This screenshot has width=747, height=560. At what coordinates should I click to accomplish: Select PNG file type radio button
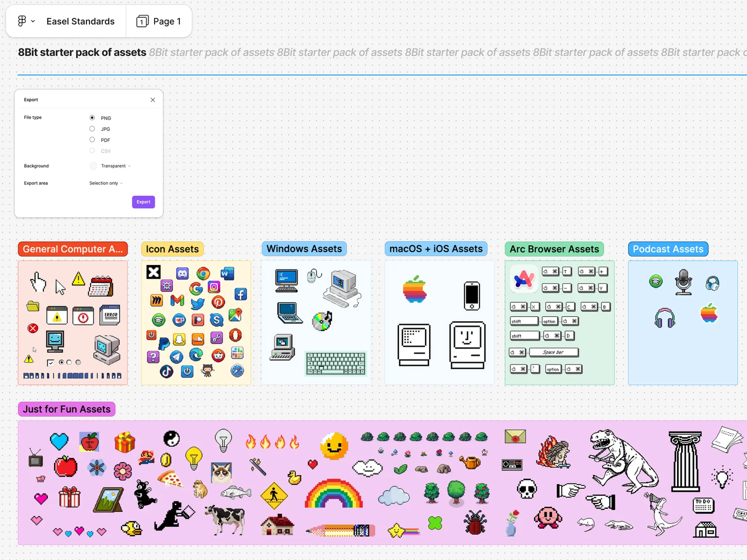point(92,118)
